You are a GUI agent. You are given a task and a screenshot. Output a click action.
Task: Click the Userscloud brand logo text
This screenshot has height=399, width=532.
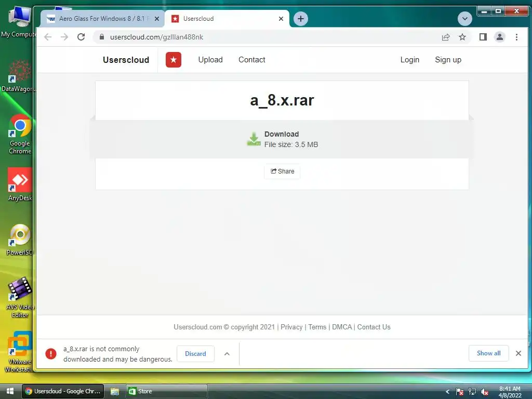[x=126, y=60]
